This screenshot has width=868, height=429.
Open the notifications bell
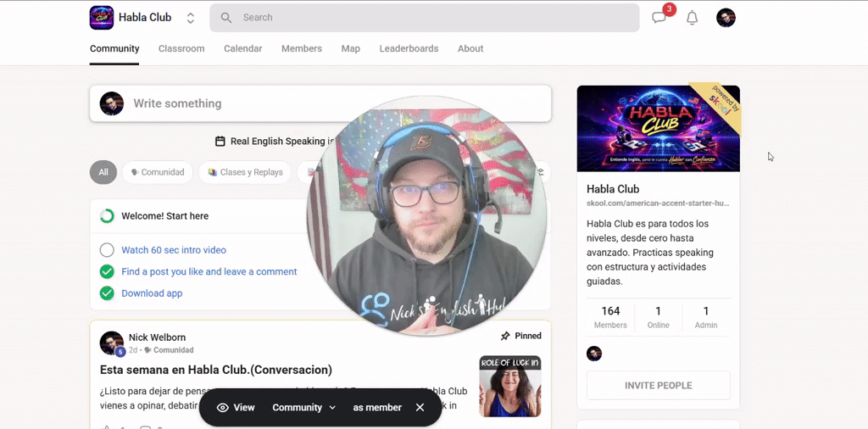click(692, 18)
